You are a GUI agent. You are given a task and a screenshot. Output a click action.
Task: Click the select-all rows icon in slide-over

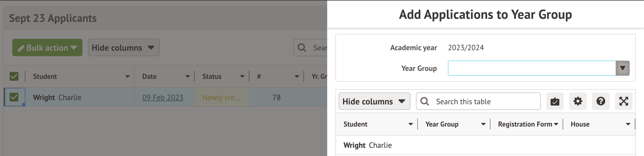coord(555,101)
